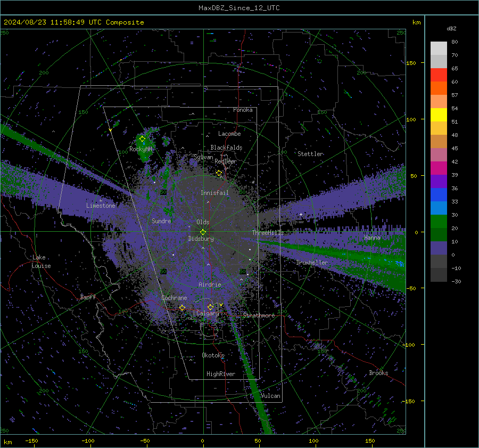Screen dimensions: 479x448
Task: Click the Vulcan city label
Action: [x=270, y=396]
